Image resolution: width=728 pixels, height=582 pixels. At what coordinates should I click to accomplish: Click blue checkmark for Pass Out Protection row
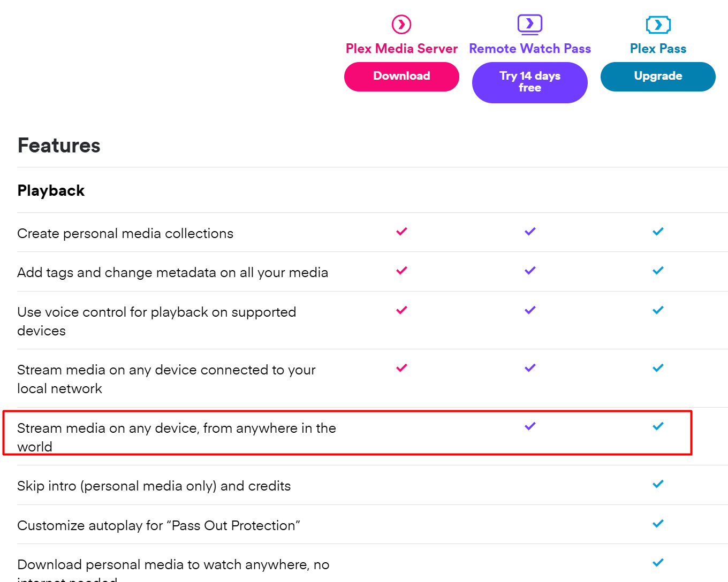coord(658,524)
